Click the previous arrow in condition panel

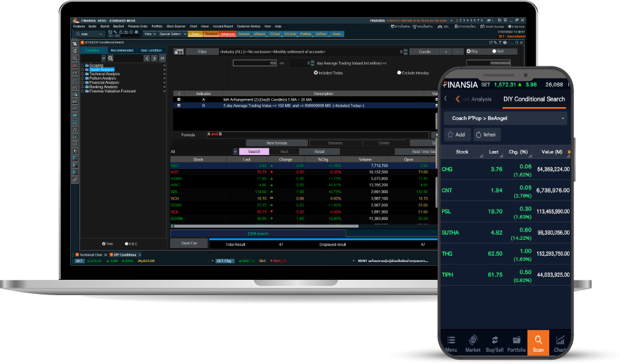click(147, 59)
